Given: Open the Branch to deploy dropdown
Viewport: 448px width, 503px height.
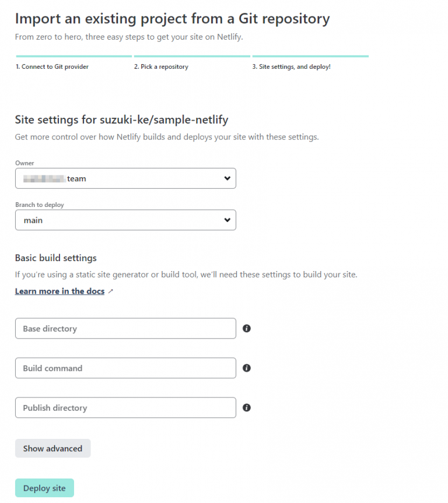Looking at the screenshot, I should click(125, 220).
